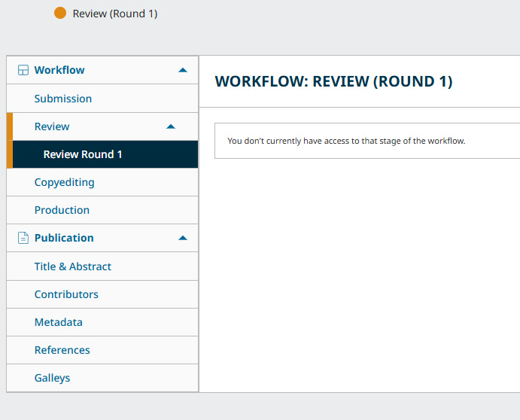Click the Workflow layout icon

pyautogui.click(x=23, y=70)
